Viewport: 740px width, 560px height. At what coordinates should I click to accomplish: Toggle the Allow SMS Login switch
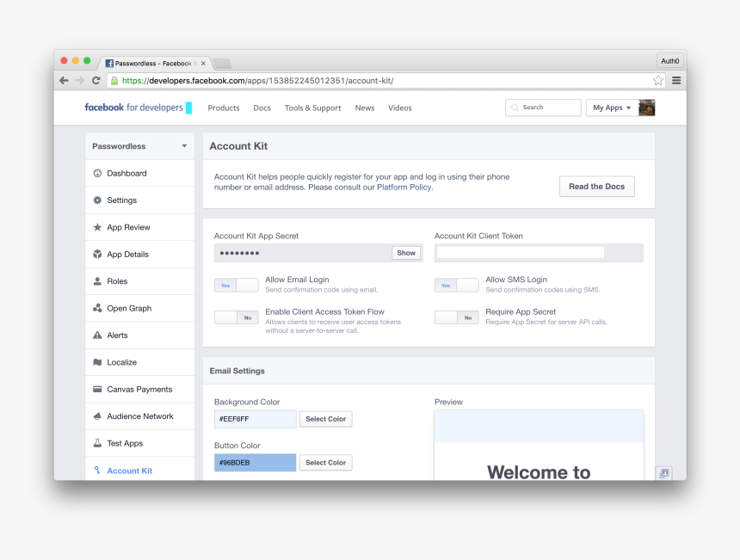(x=457, y=285)
